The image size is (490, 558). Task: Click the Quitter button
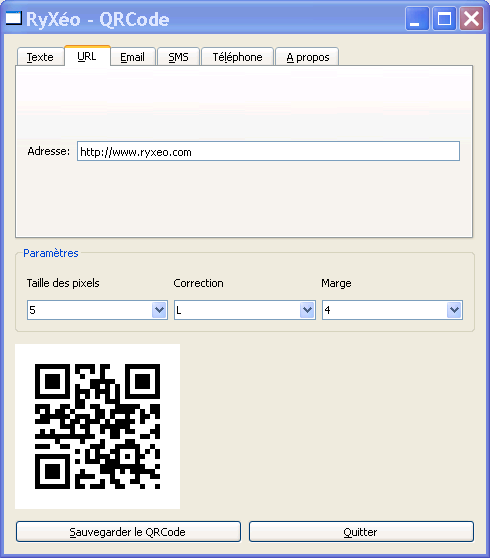(x=361, y=532)
